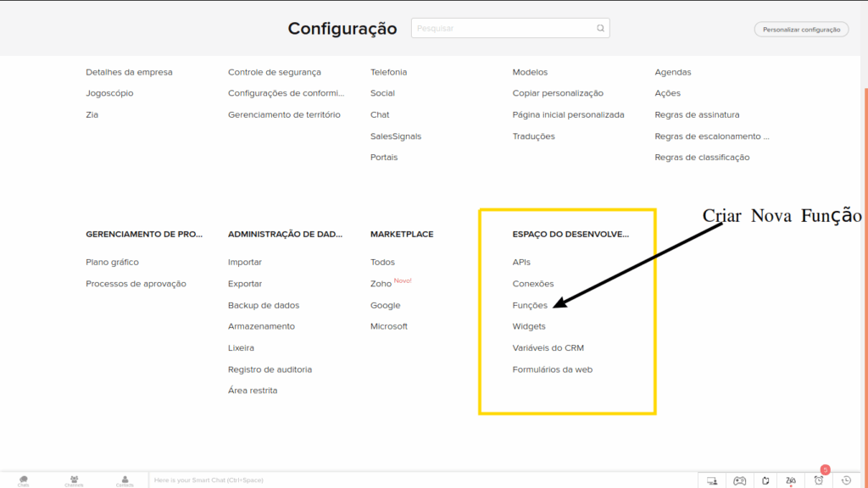The image size is (868, 488).
Task: Open Social settings
Action: coord(382,93)
